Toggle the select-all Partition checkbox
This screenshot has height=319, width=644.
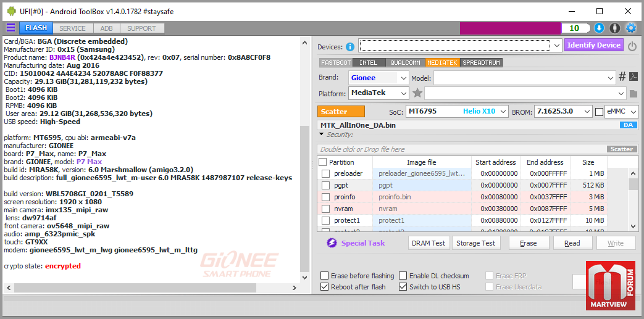[323, 162]
